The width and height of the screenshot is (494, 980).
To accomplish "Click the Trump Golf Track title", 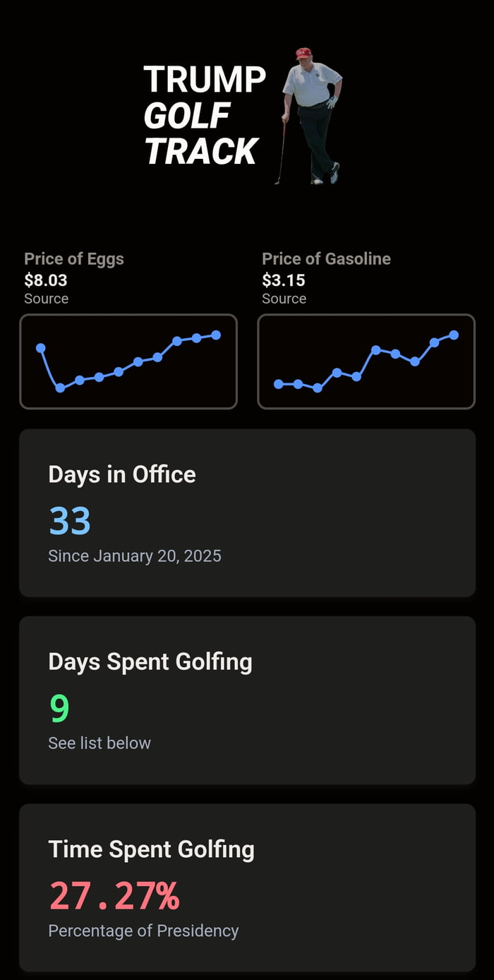I will (x=203, y=116).
